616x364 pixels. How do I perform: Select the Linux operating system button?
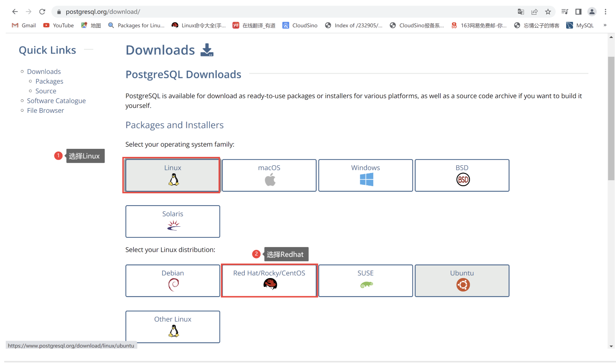(x=173, y=175)
